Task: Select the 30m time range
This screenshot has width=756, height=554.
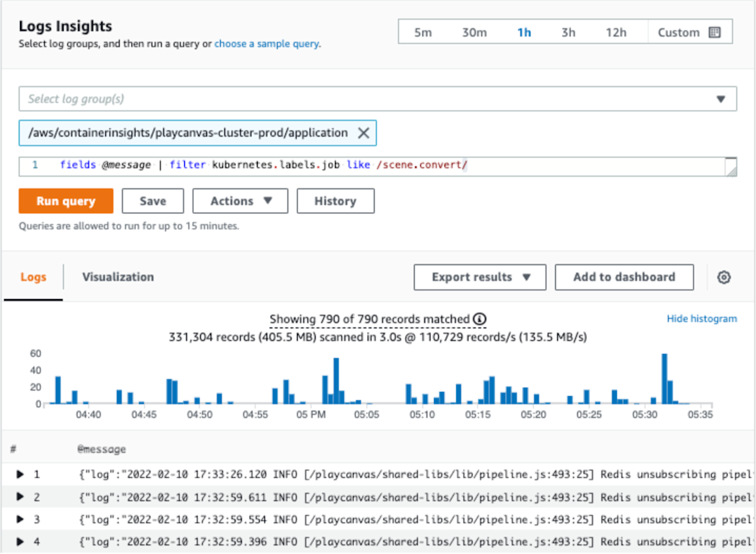Action: [474, 33]
